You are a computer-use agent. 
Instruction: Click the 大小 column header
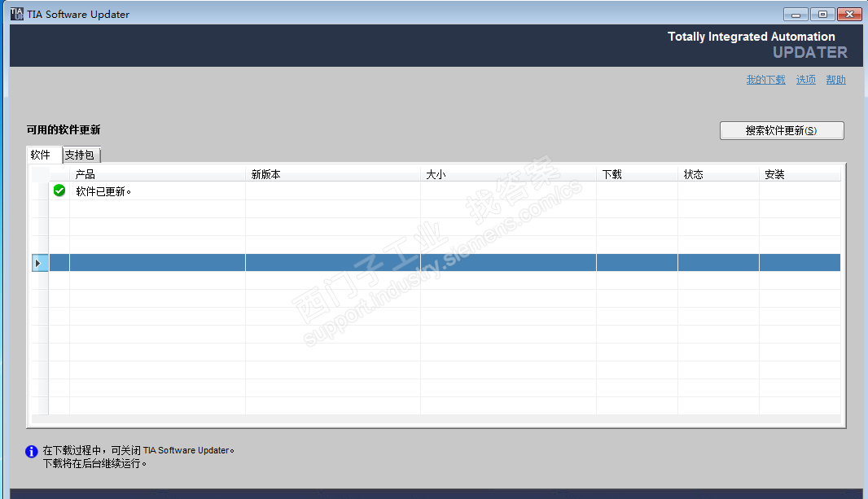click(508, 174)
